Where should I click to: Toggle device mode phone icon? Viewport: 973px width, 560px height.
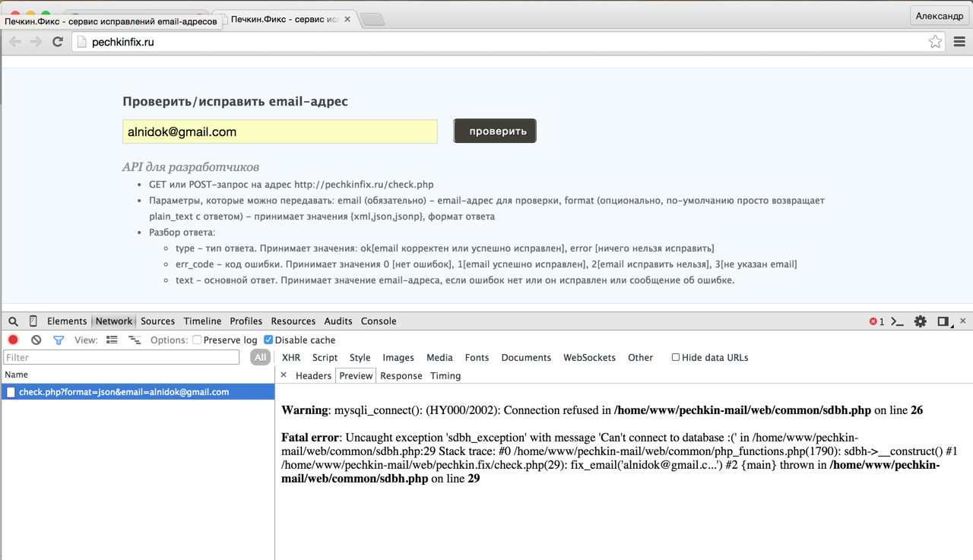[33, 321]
